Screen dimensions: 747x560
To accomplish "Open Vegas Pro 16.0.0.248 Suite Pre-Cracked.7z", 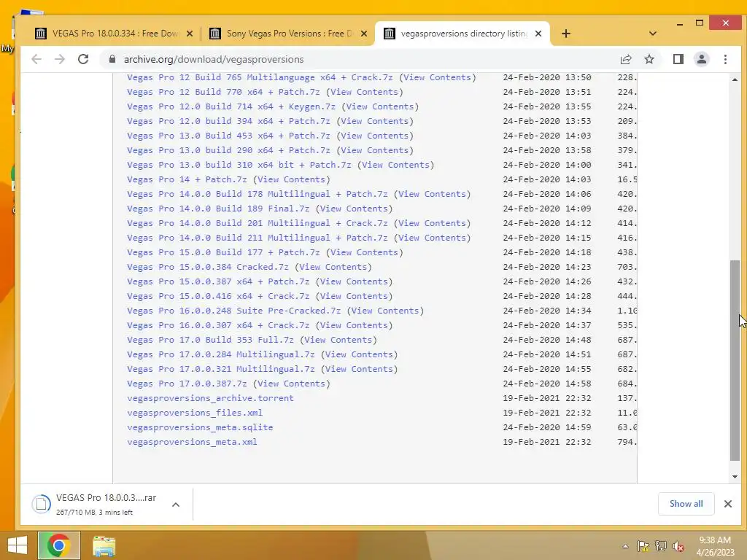I will coord(234,311).
